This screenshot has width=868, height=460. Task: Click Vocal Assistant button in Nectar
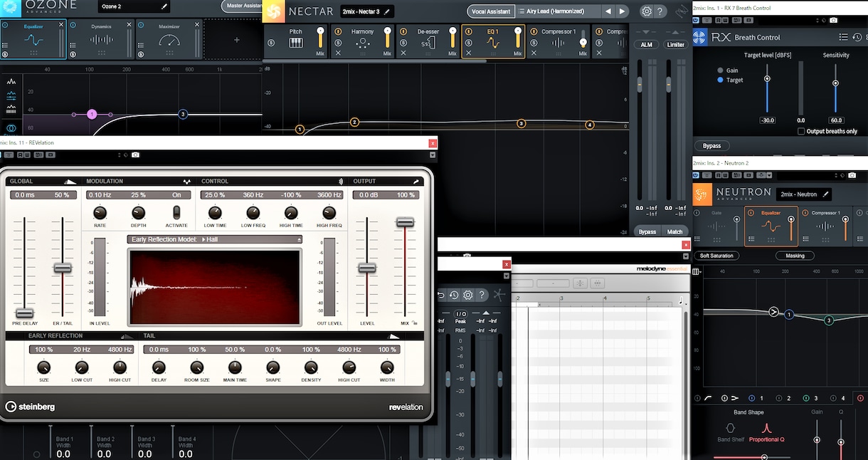[x=491, y=11]
